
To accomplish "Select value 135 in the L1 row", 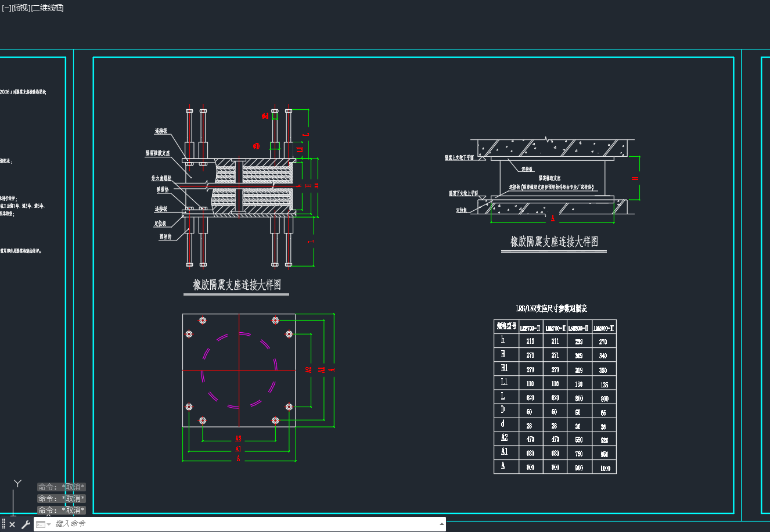I will [x=604, y=384].
